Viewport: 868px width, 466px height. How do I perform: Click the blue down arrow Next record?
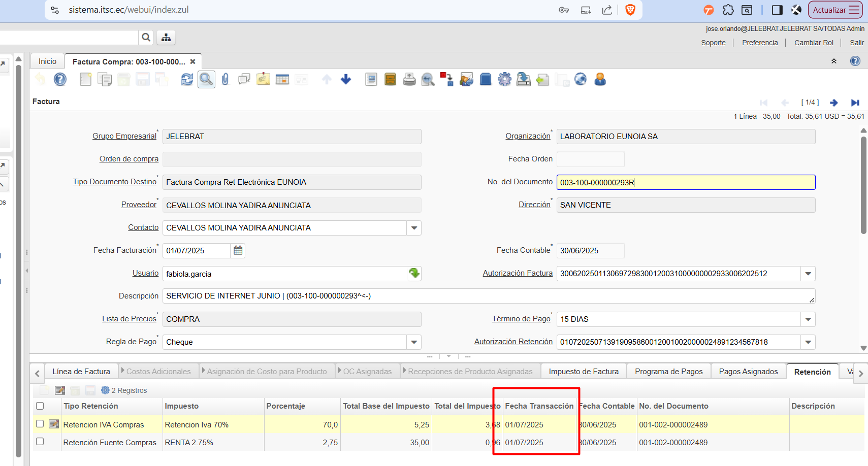346,80
